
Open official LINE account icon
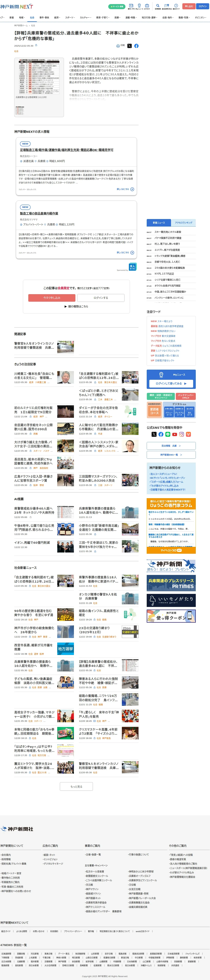click(168, 434)
